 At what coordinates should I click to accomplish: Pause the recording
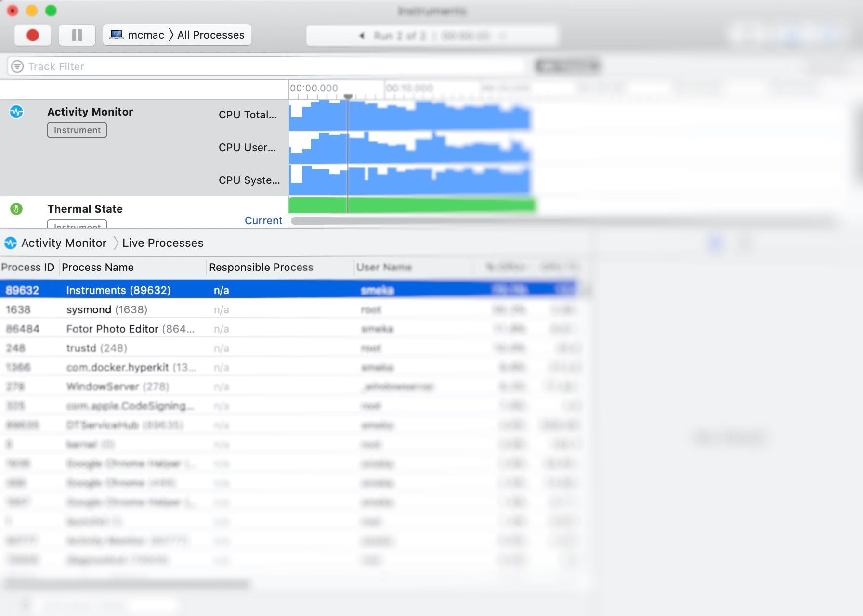pos(77,35)
